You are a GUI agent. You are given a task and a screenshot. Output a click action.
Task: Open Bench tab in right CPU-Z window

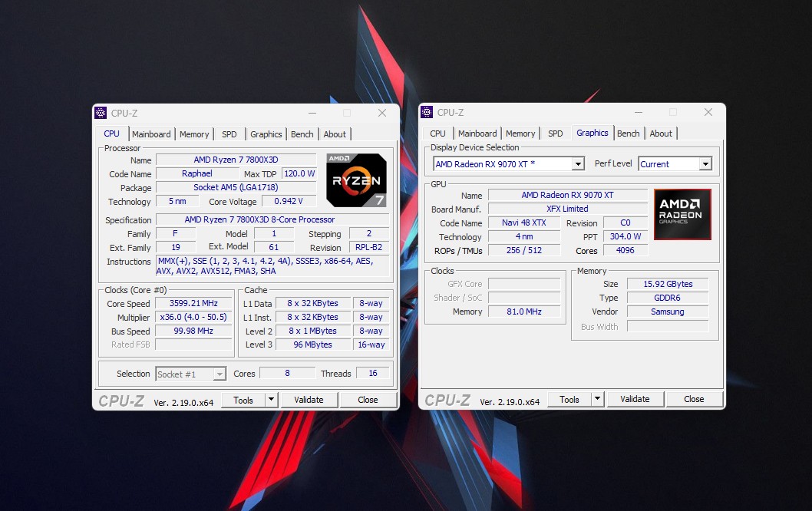(628, 134)
